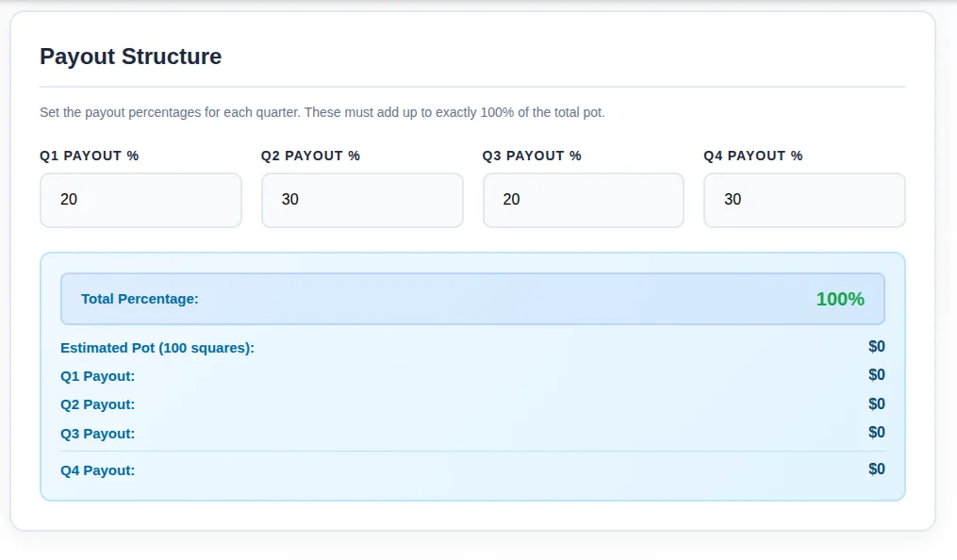This screenshot has height=560, width=957.
Task: Select the Q3 payout percentage field
Action: pos(583,200)
